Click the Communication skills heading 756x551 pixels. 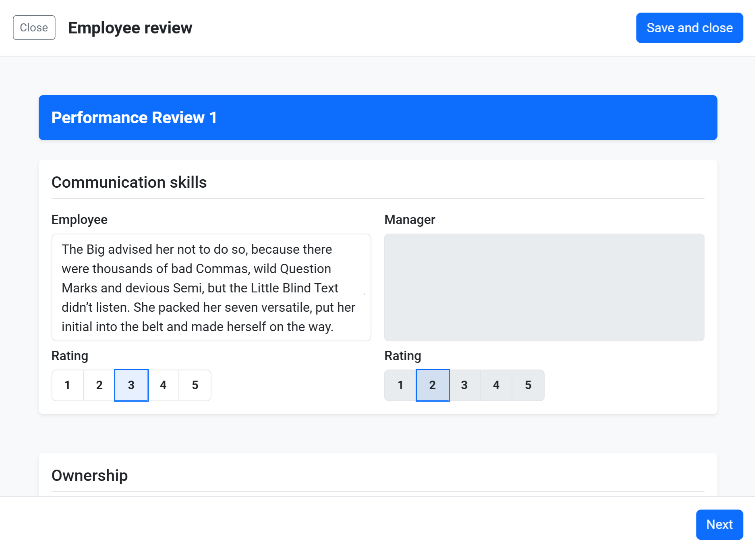[129, 182]
